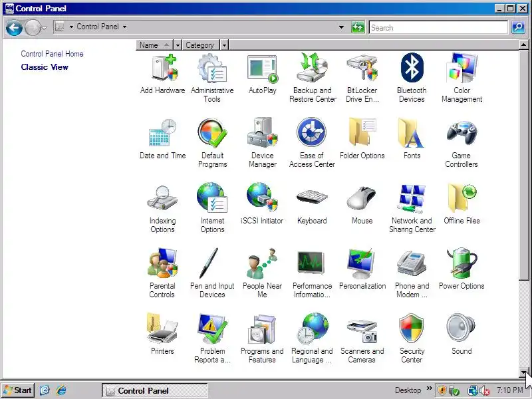Open Sound settings
Image resolution: width=532 pixels, height=399 pixels.
coord(462,334)
